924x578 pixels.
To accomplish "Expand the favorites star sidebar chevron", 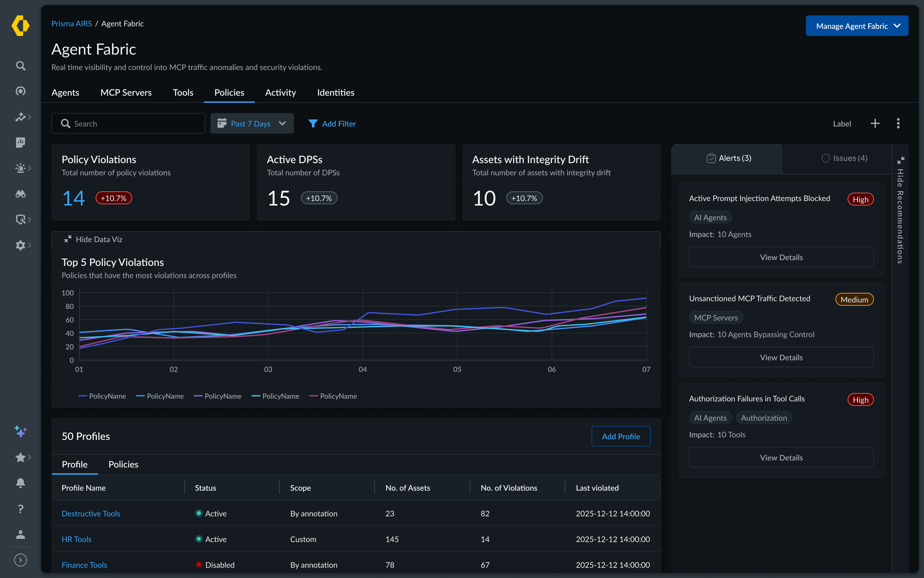I will point(30,457).
